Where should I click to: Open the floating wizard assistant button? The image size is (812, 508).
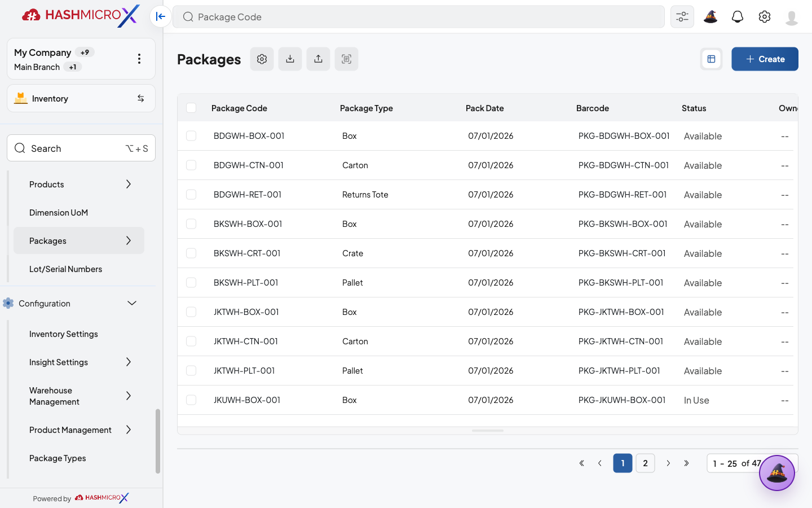(776, 473)
